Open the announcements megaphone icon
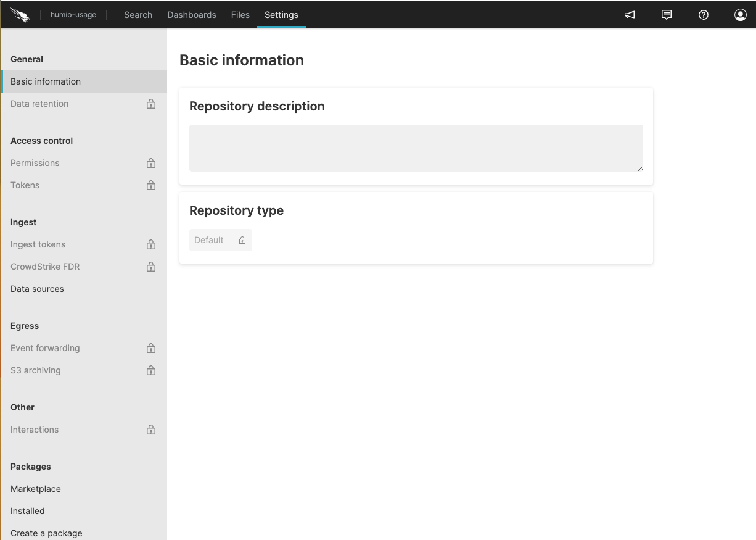This screenshot has height=540, width=756. point(630,15)
